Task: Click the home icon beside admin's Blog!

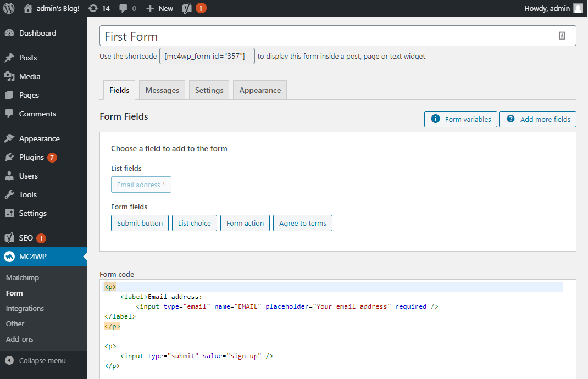Action: pyautogui.click(x=27, y=8)
